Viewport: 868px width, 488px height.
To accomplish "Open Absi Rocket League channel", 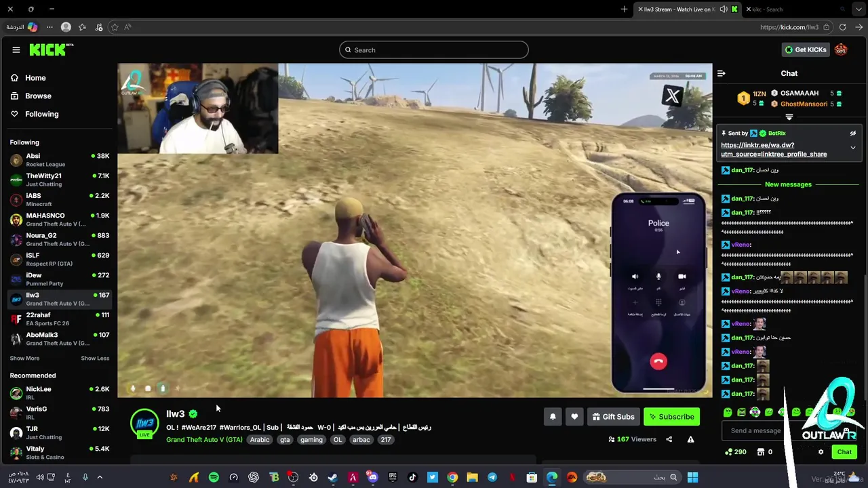I will [59, 160].
